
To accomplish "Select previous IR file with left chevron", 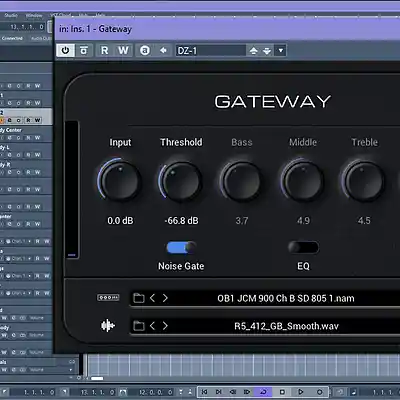I will 152,325.
